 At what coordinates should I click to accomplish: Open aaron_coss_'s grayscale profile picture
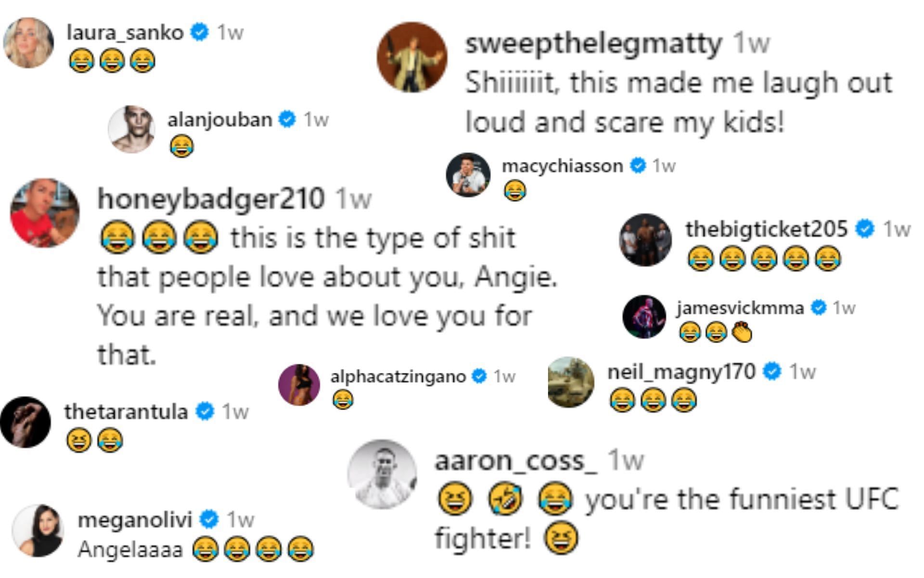[x=383, y=474]
